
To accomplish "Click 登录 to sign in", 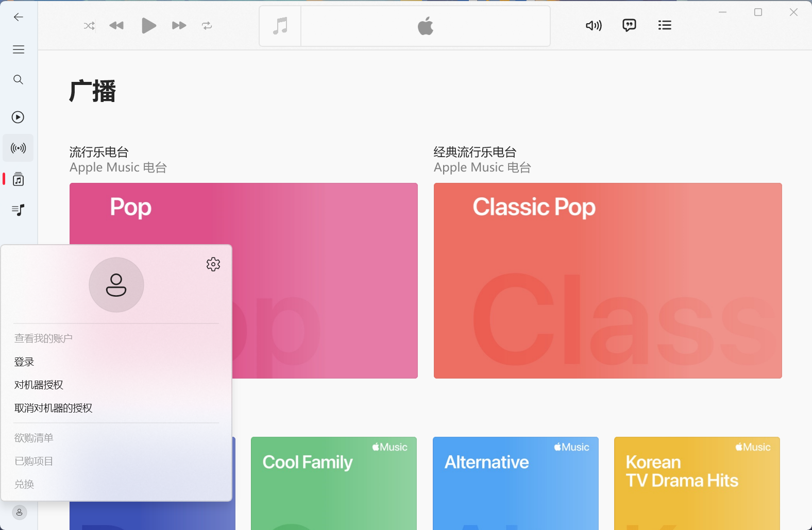I will tap(24, 362).
